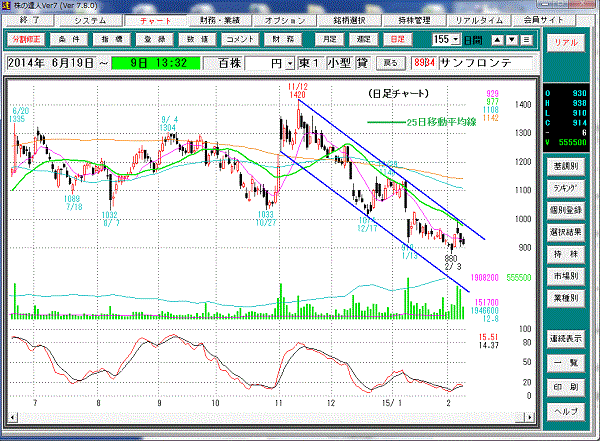Image resolution: width=600 pixels, height=442 pixels.
Task: Click the stock name field サンフロンテ
Action: [486, 63]
